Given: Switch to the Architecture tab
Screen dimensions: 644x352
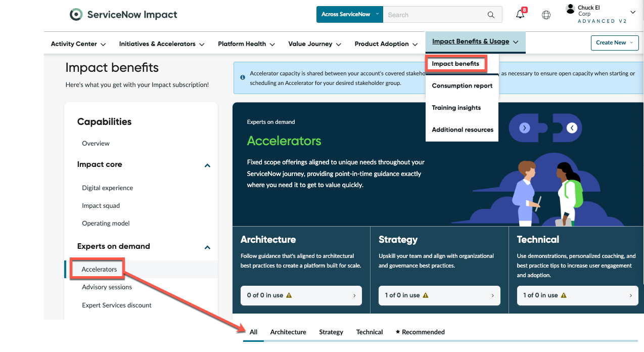Looking at the screenshot, I should tap(288, 332).
